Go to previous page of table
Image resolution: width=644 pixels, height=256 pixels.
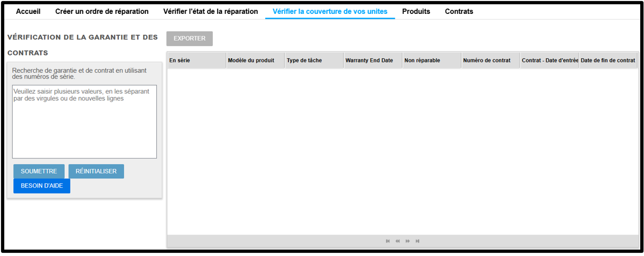[398, 241]
